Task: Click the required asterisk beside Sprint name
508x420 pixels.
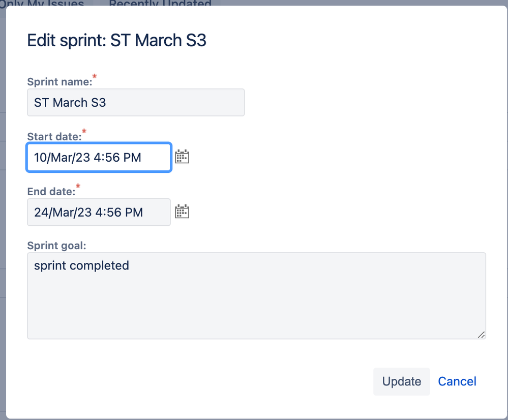Action: click(x=94, y=77)
